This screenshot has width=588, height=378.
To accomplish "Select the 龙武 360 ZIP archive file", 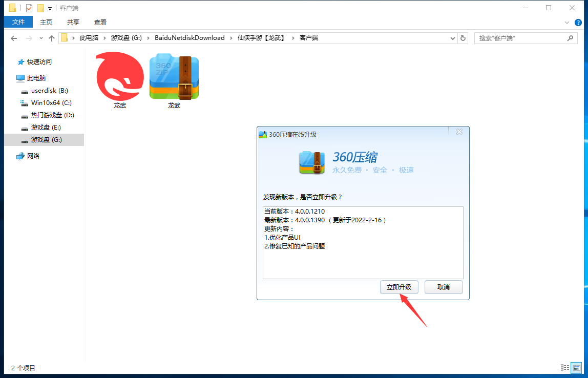I will point(174,78).
